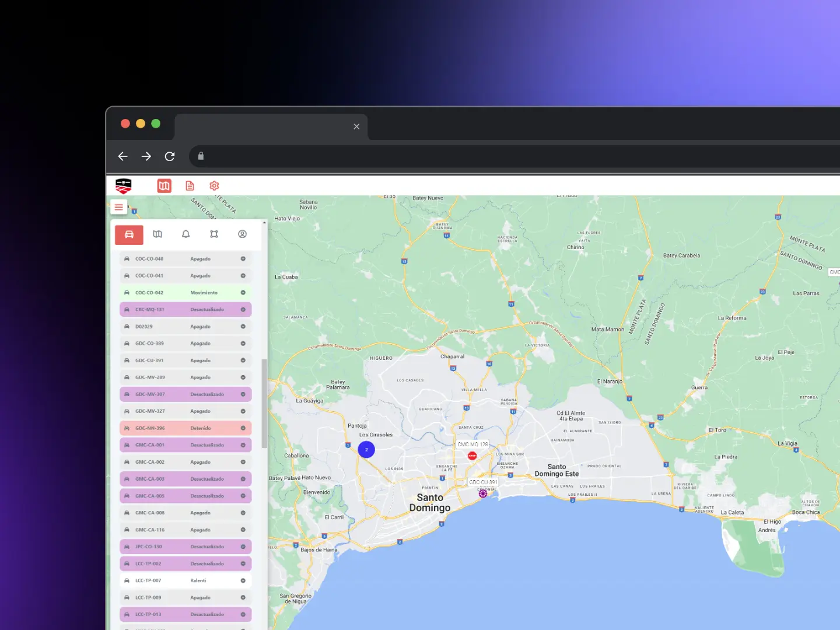Click Desactualizado status of JPC-CO-130
Viewport: 840px width, 630px height.
[x=207, y=547]
